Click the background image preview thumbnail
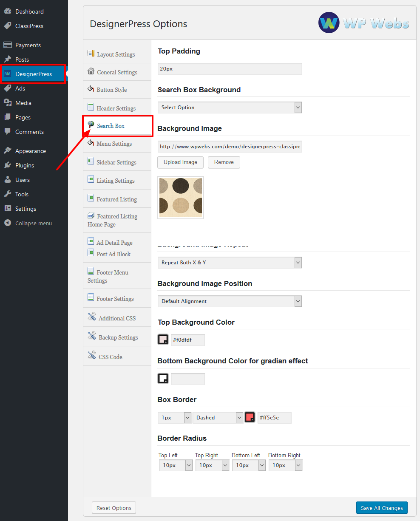The width and height of the screenshot is (420, 521). point(181,198)
